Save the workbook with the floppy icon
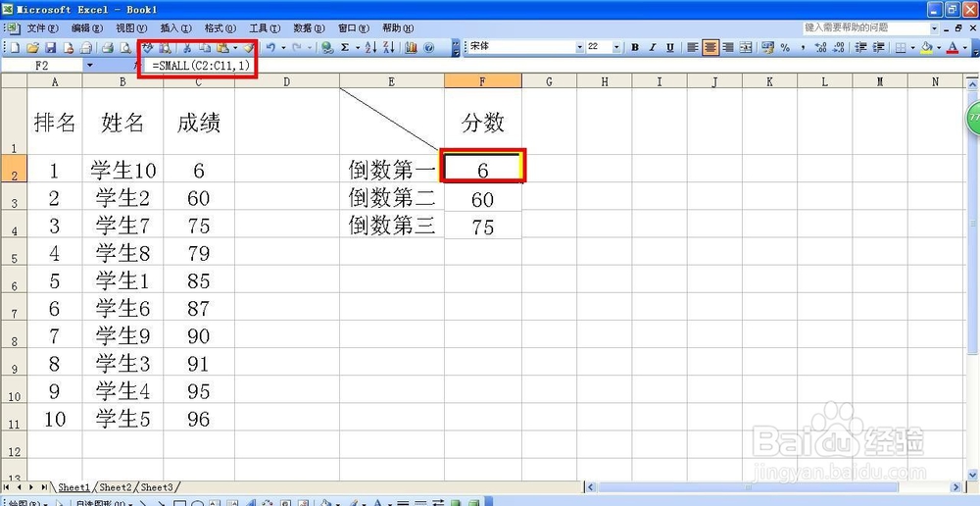The height and width of the screenshot is (506, 980). point(51,47)
